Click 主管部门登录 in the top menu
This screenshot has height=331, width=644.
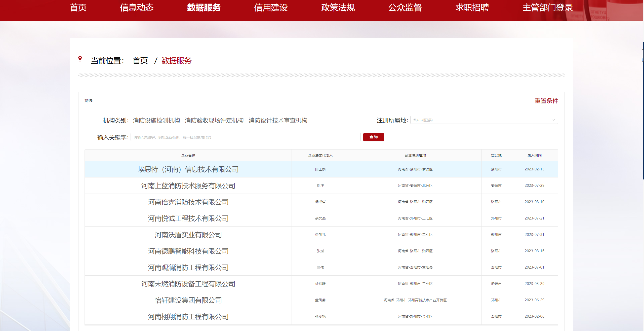tap(548, 8)
